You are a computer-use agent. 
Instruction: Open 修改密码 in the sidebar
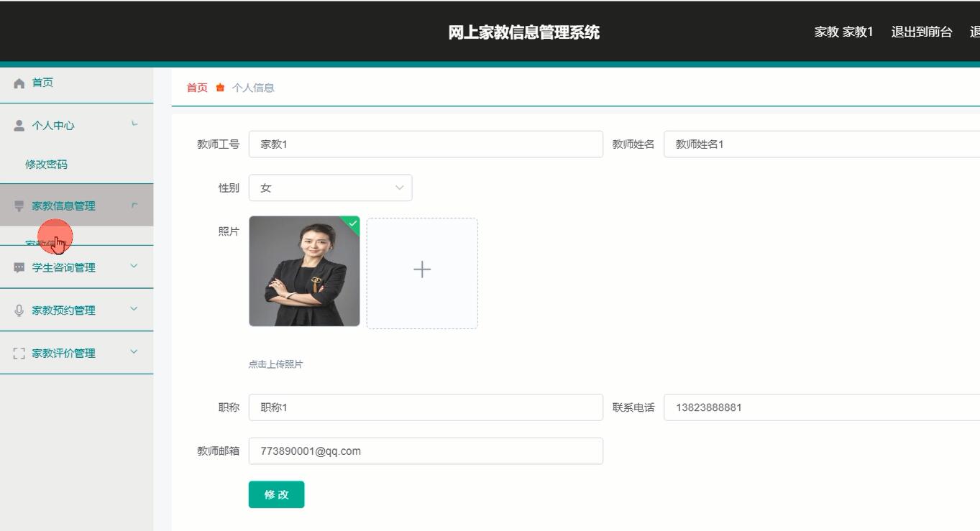pyautogui.click(x=47, y=165)
